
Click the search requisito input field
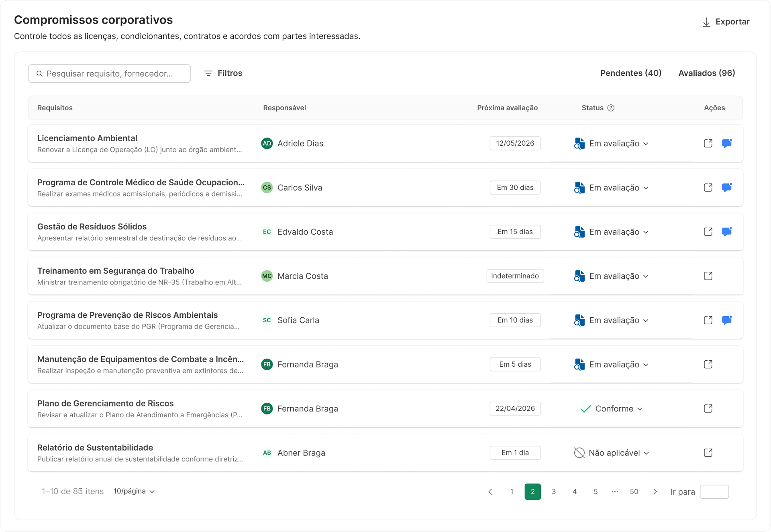[109, 73]
